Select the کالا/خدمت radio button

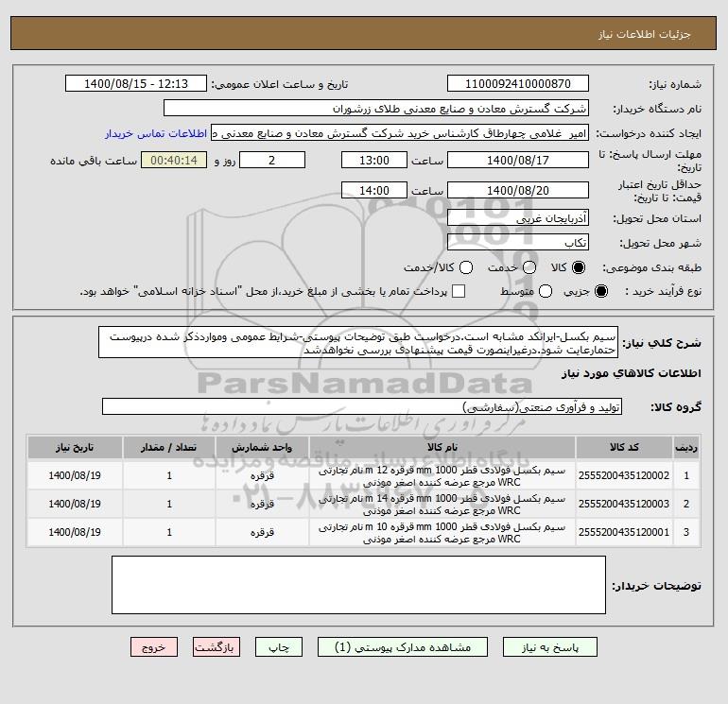(466, 267)
